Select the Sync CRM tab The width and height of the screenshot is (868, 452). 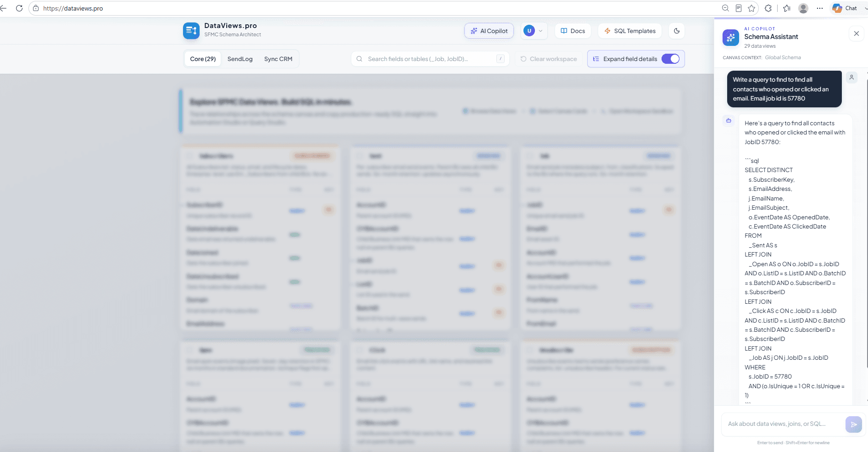pos(278,59)
